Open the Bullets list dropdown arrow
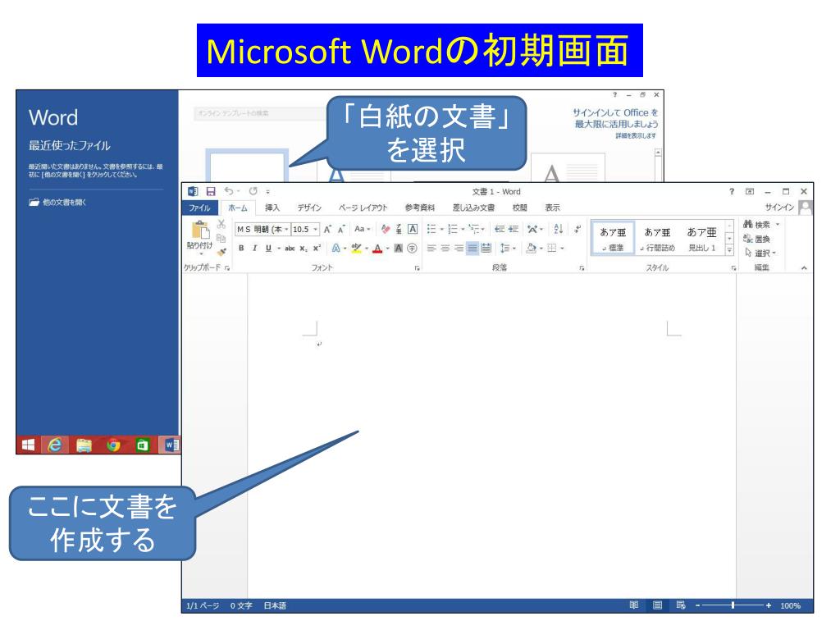Viewport: 840px width, 630px height. 442,230
